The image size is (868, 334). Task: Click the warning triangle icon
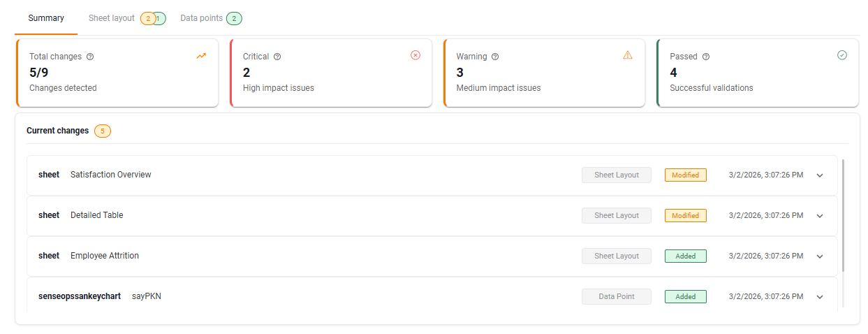pyautogui.click(x=628, y=55)
